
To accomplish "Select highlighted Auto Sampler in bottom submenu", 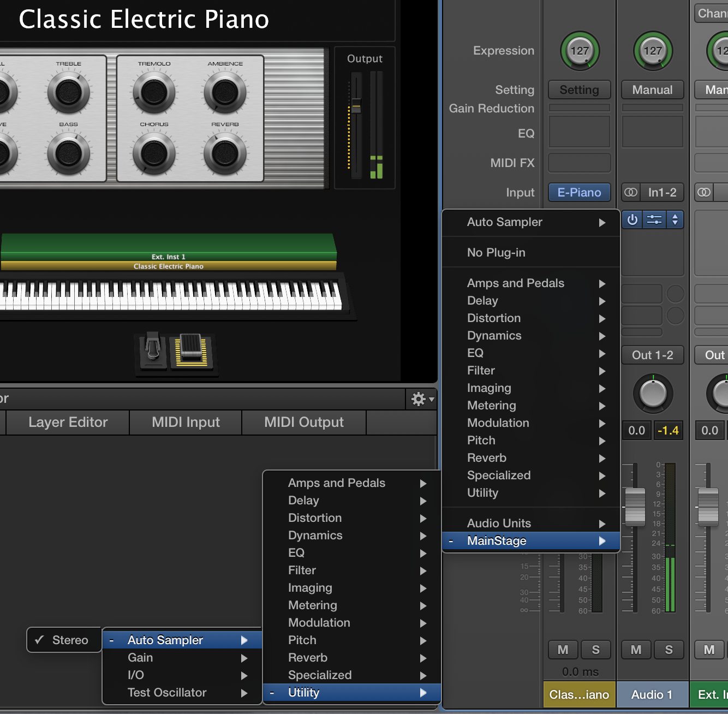I will tap(182, 640).
